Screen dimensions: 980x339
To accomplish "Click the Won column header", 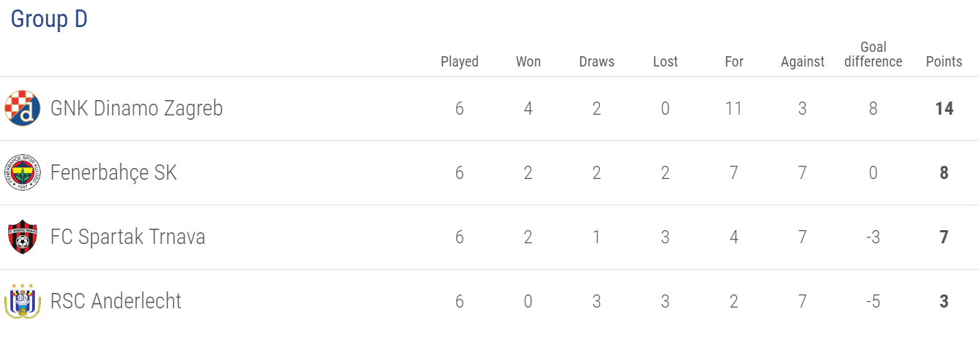I will tap(528, 62).
